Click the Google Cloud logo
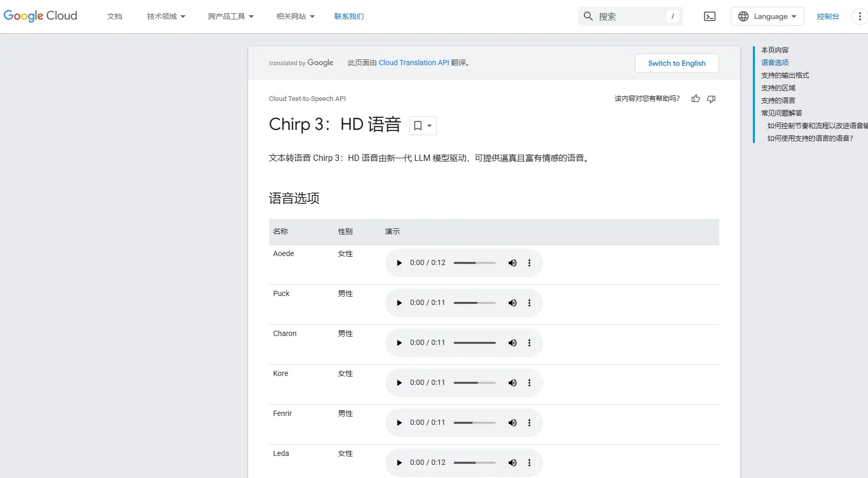 [x=40, y=16]
